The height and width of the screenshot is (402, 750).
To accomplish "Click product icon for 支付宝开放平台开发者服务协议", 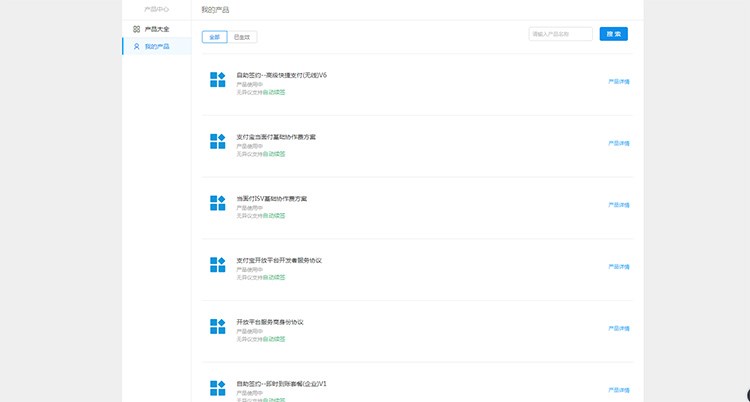I will coord(218,265).
